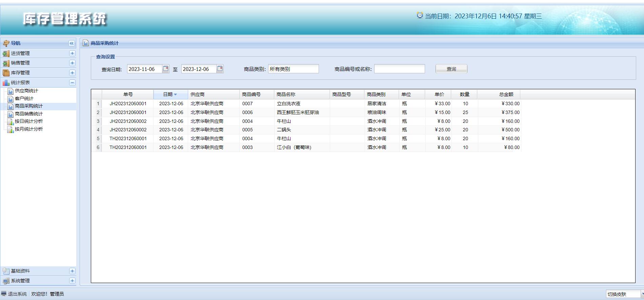The image size is (644, 300).
Task: Click the 进货管理 section icon
Action: [6, 53]
